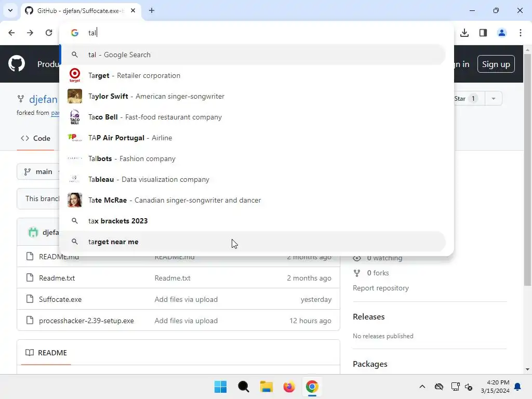Select the Tate McRae suggestion
Image resolution: width=532 pixels, height=399 pixels.
tap(252, 200)
